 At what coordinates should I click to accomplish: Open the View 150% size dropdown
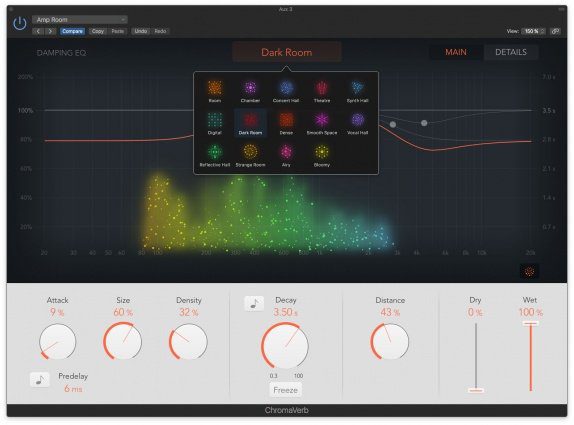533,31
